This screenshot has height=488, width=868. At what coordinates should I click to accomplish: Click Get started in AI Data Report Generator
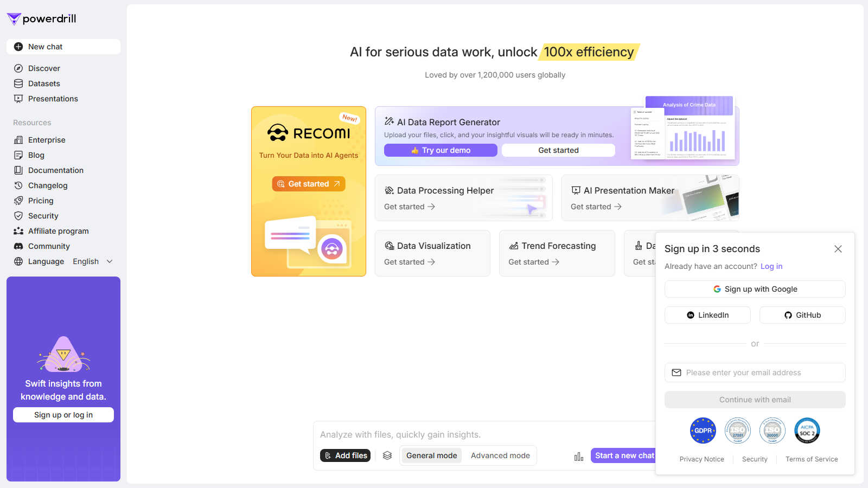[558, 150]
